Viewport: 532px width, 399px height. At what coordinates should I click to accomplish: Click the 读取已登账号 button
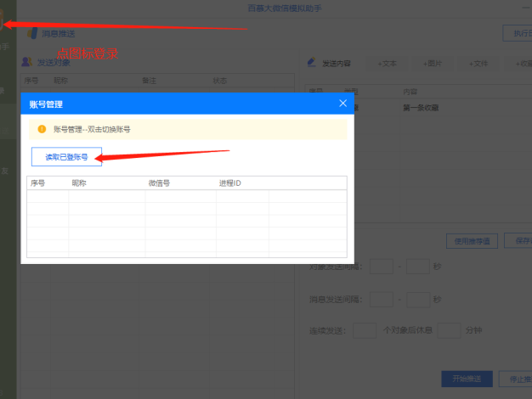(66, 156)
